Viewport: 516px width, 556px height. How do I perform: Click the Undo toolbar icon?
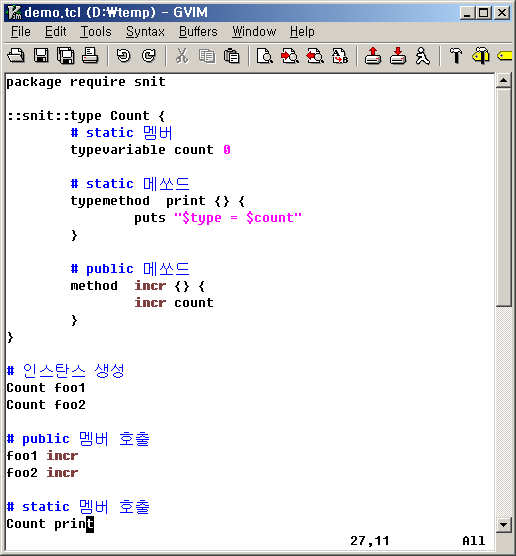[123, 56]
